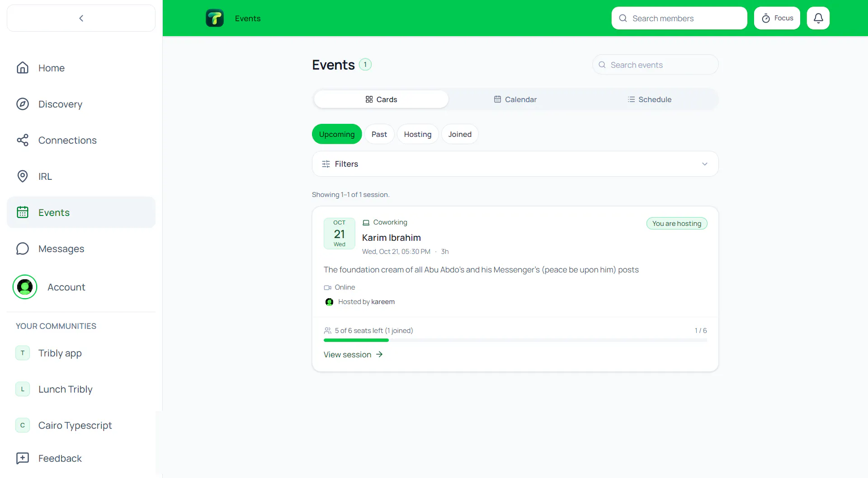This screenshot has width=868, height=478.
Task: Click the 'Showing 1–1 of 1 session.' text
Action: 350,195
